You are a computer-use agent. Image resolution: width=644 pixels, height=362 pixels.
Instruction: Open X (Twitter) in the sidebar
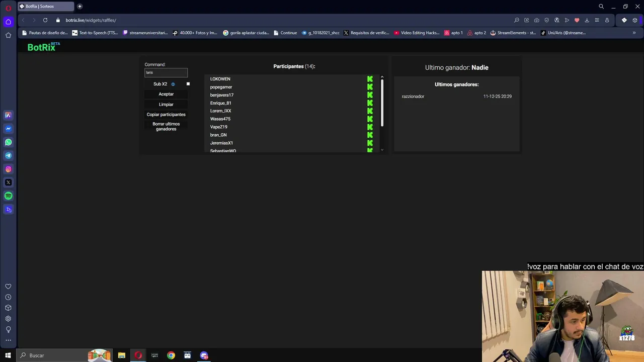pyautogui.click(x=8, y=183)
